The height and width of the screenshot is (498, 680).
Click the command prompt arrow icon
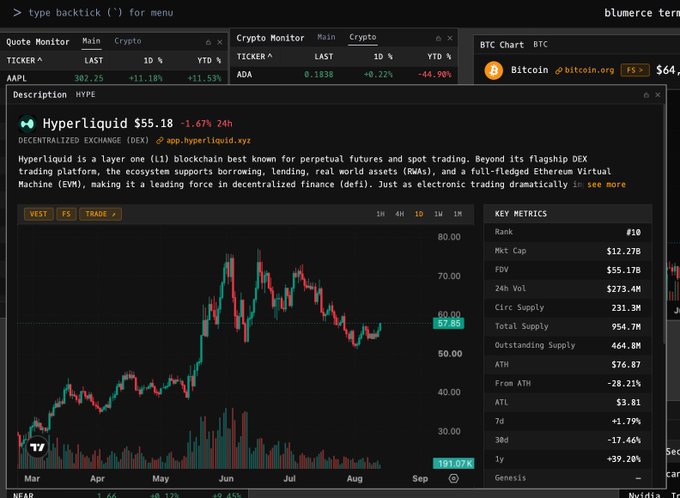[17, 13]
